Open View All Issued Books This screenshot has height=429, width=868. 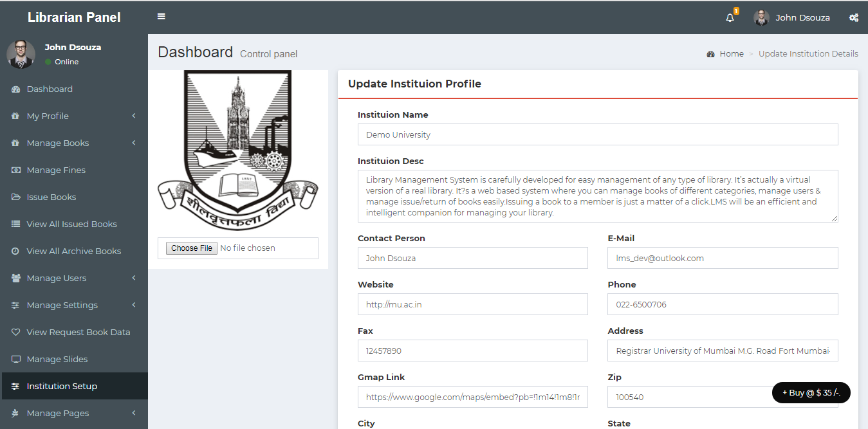pos(74,224)
